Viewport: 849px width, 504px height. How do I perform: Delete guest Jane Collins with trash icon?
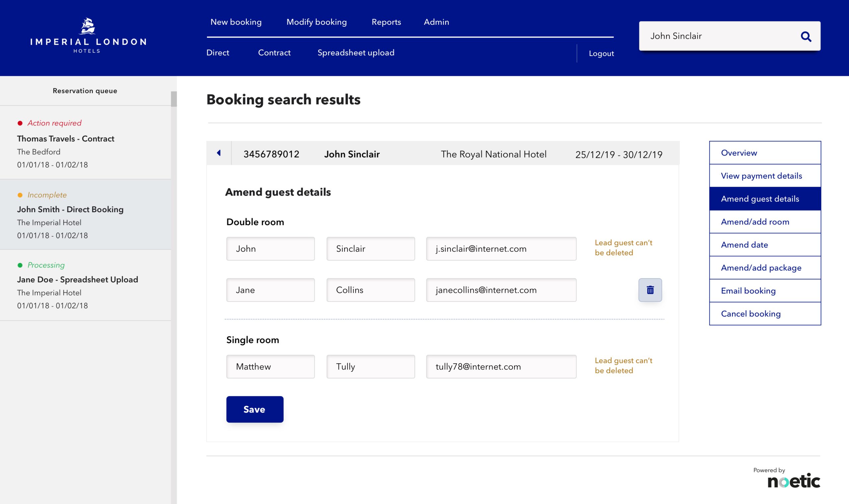click(x=650, y=290)
